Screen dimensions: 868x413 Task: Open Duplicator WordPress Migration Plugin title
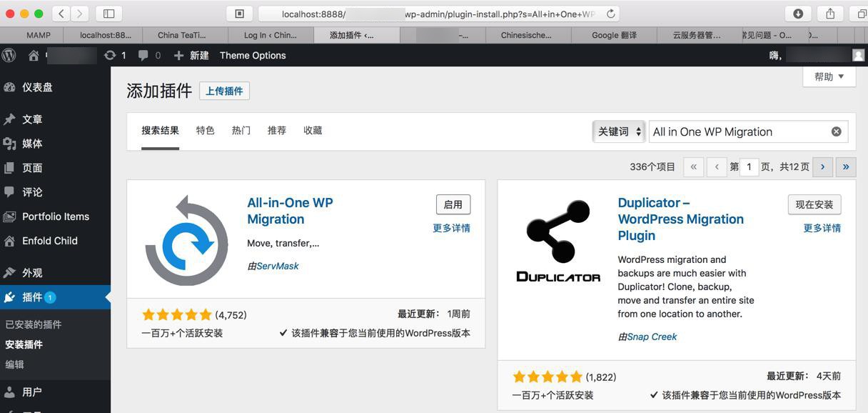681,219
